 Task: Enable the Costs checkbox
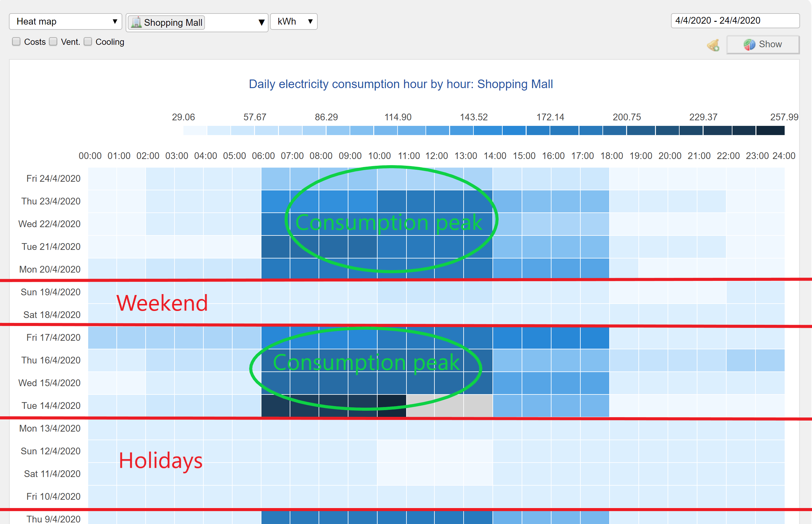pyautogui.click(x=16, y=41)
